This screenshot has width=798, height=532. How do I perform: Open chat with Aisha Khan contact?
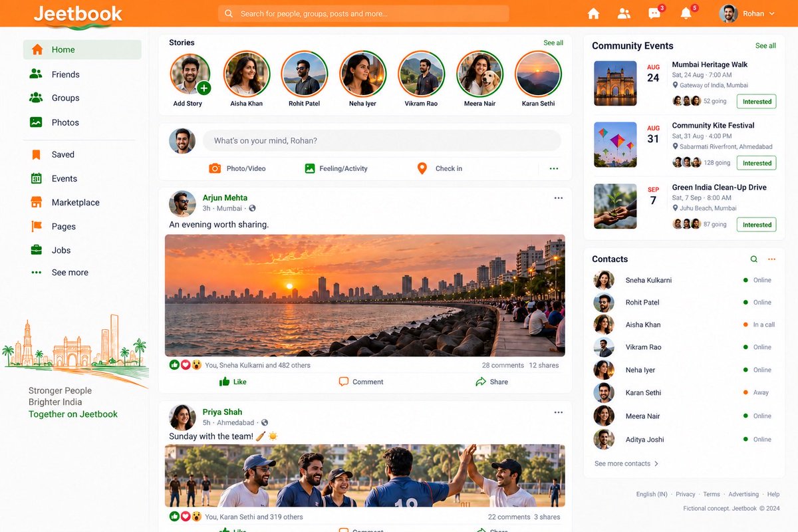point(684,325)
